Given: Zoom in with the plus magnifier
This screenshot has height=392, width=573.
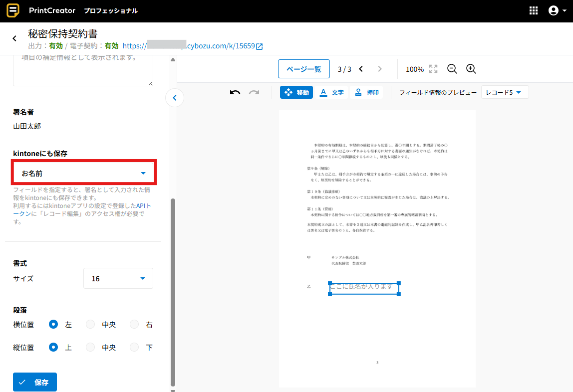Looking at the screenshot, I should coord(471,69).
